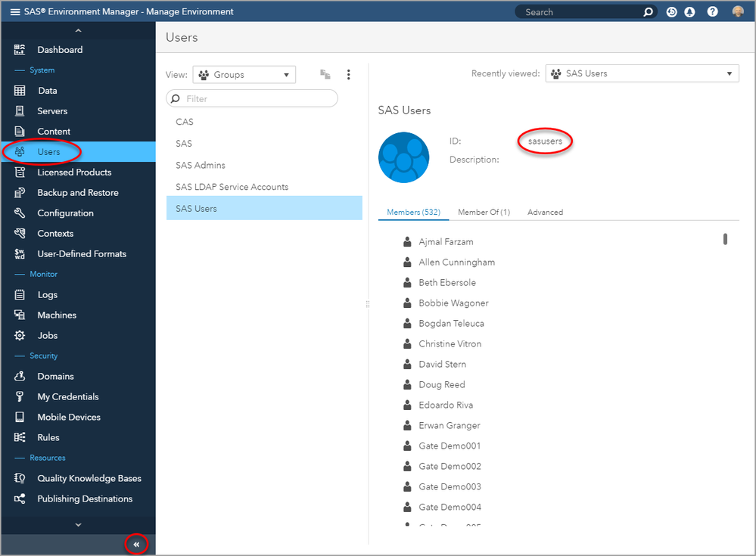
Task: Open the hamburger applications menu
Action: [x=15, y=12]
